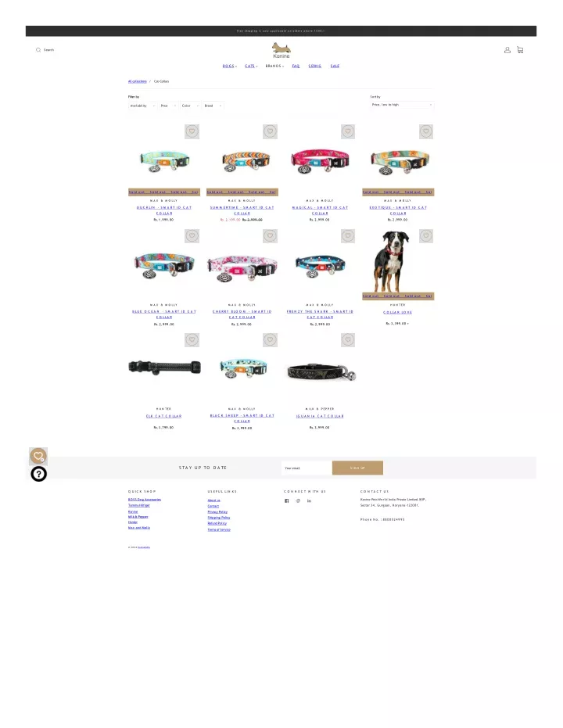
Task: Open the accessibility help circle widget
Action: pos(38,474)
